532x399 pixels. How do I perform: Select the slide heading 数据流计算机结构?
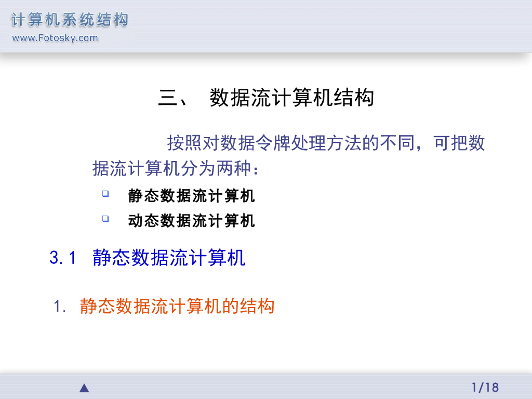pyautogui.click(x=292, y=98)
